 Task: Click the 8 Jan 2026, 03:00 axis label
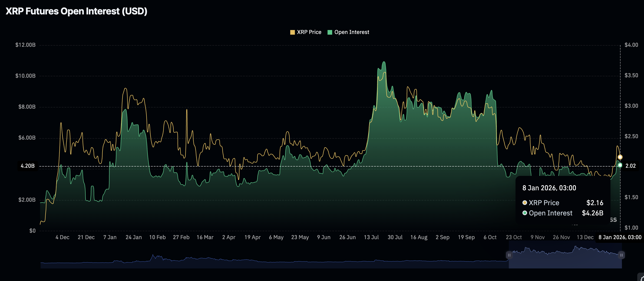[620, 237]
